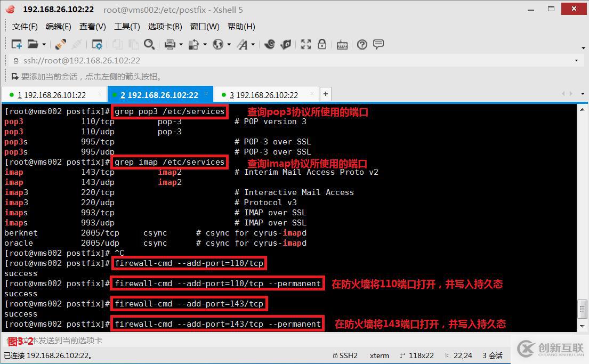Close tab 3 192.168.26.102:22
This screenshot has height=364, width=589.
(312, 94)
